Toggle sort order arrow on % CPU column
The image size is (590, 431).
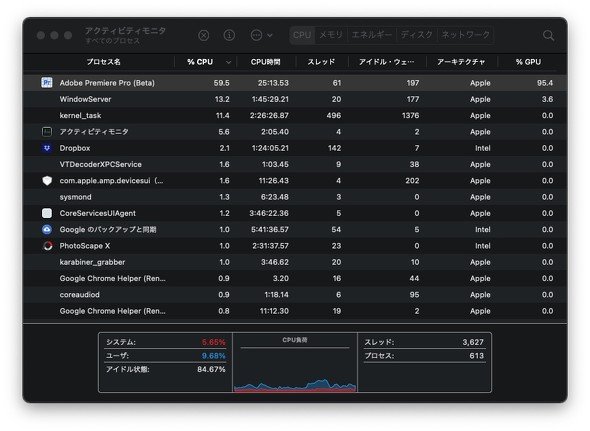tap(228, 62)
